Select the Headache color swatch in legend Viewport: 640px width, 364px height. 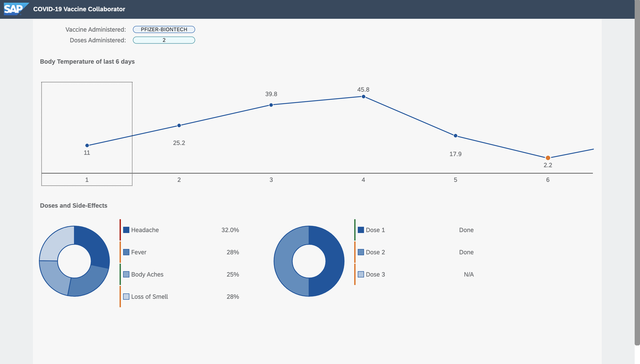click(x=126, y=229)
